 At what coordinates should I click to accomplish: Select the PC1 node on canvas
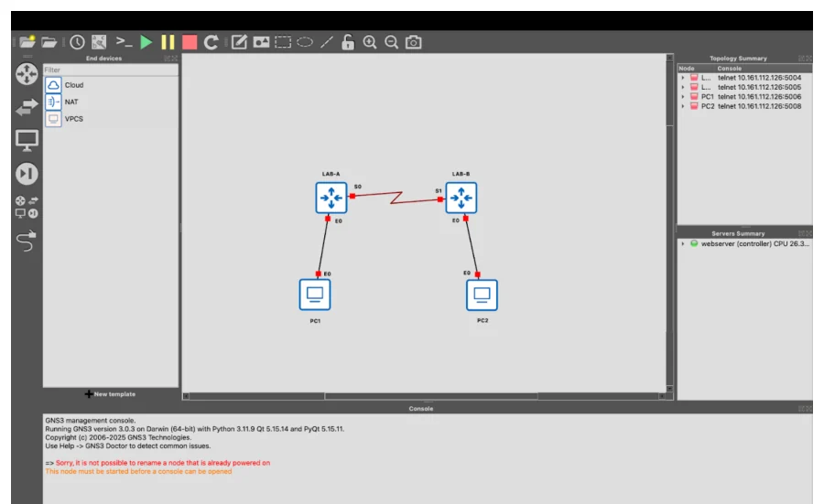pyautogui.click(x=315, y=295)
